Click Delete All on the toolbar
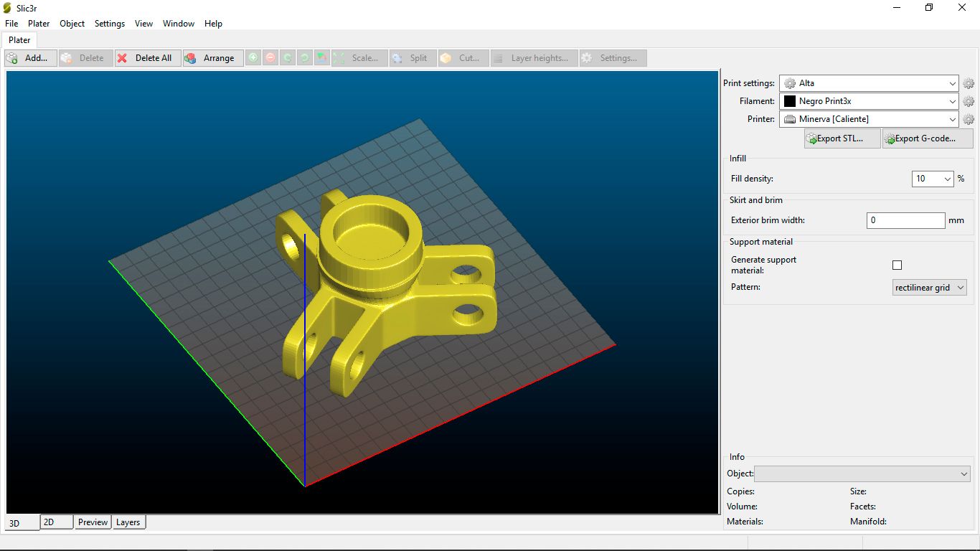This screenshot has width=980, height=551. (148, 58)
